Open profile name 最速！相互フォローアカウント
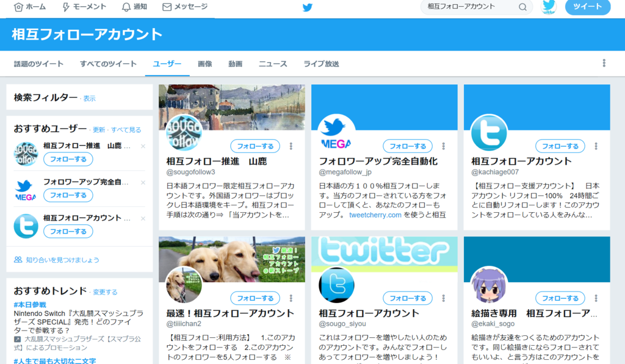Screen dimensions: 625x364 230,313
